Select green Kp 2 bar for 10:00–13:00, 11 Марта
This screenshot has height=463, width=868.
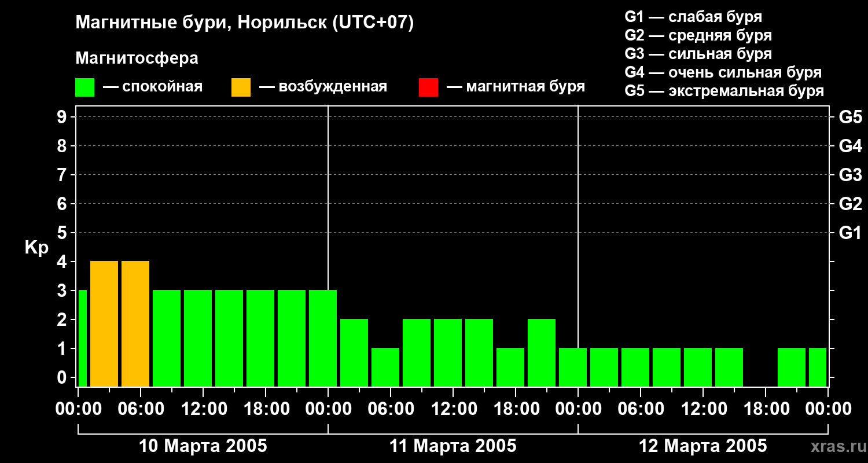click(448, 352)
